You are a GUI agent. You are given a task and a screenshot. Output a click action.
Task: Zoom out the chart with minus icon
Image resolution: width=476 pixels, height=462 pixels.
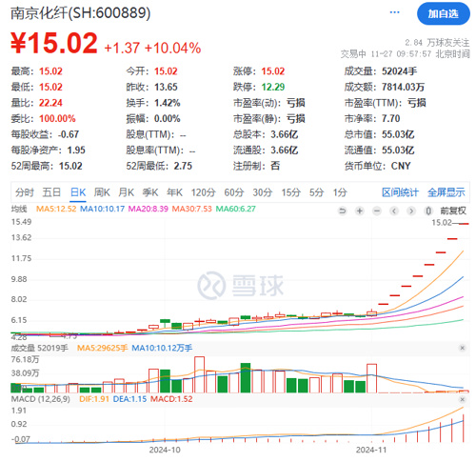point(377,211)
